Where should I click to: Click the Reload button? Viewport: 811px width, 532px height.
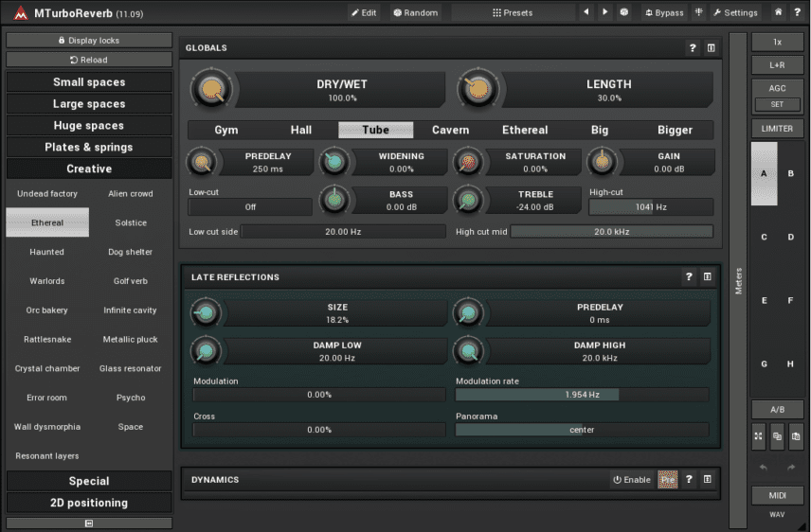point(89,60)
